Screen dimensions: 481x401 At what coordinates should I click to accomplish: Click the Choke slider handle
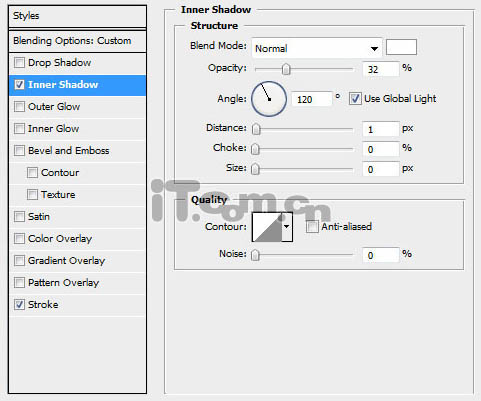pyautogui.click(x=255, y=149)
